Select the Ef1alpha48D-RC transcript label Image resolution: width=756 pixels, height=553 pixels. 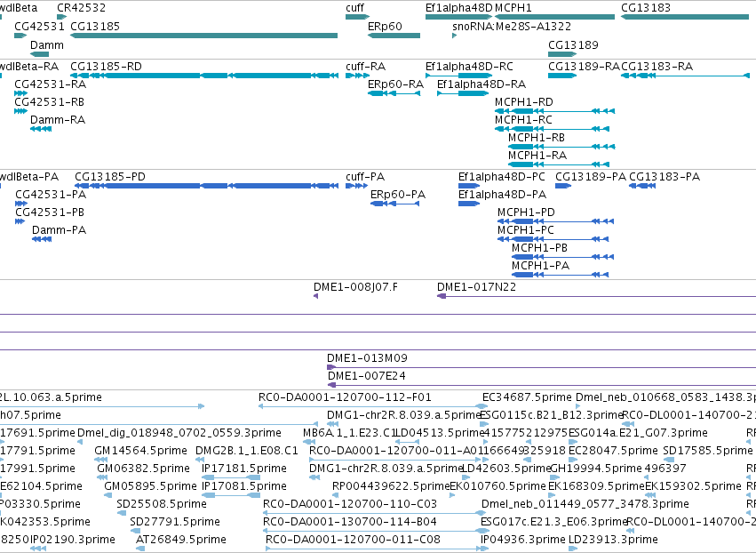pos(469,66)
